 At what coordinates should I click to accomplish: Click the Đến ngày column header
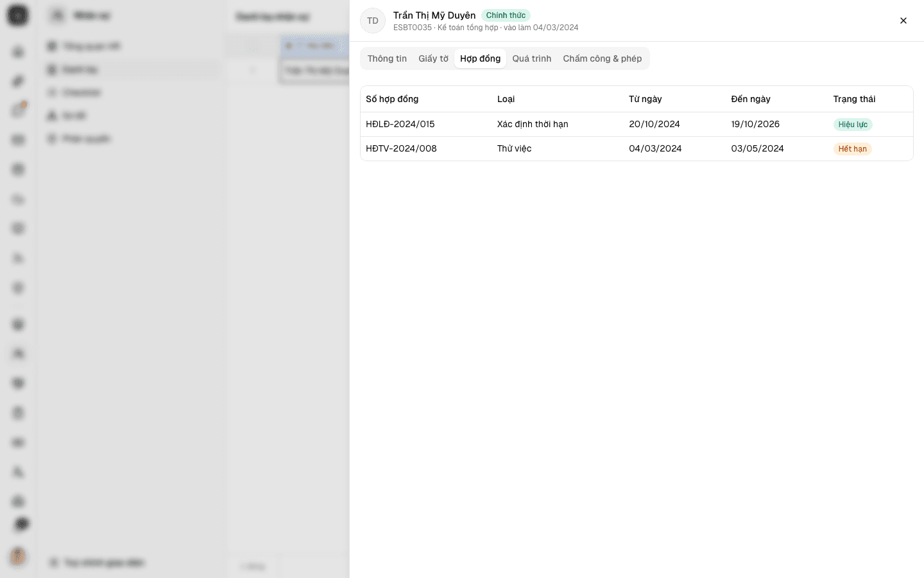[750, 99]
